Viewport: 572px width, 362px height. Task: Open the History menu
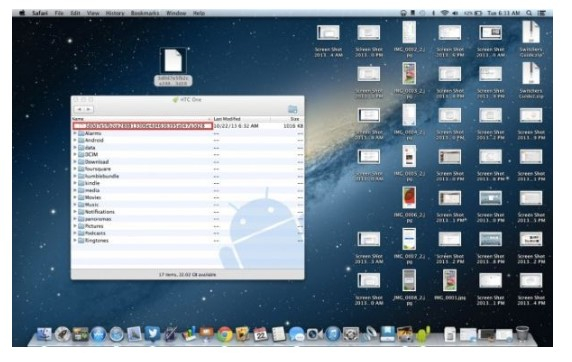click(x=115, y=13)
